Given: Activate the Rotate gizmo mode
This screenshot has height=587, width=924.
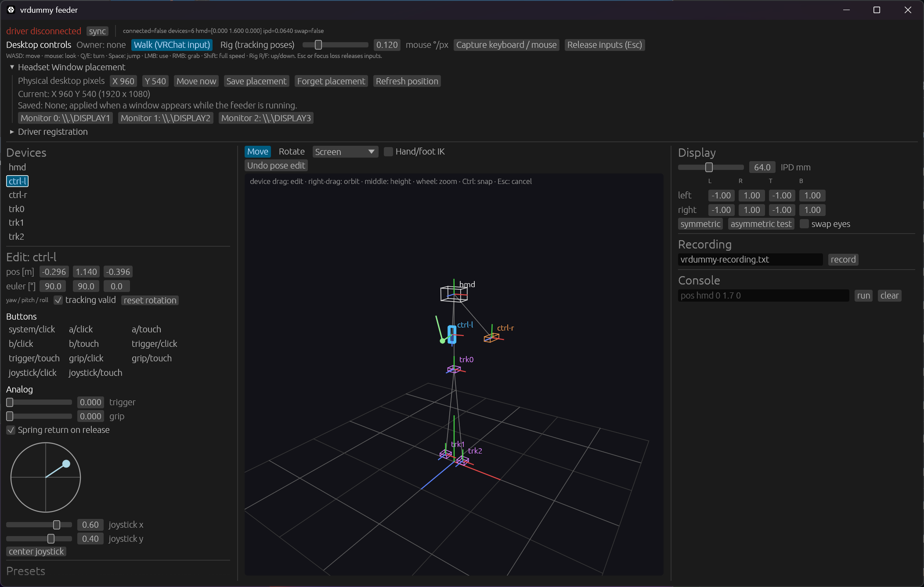Looking at the screenshot, I should (292, 151).
